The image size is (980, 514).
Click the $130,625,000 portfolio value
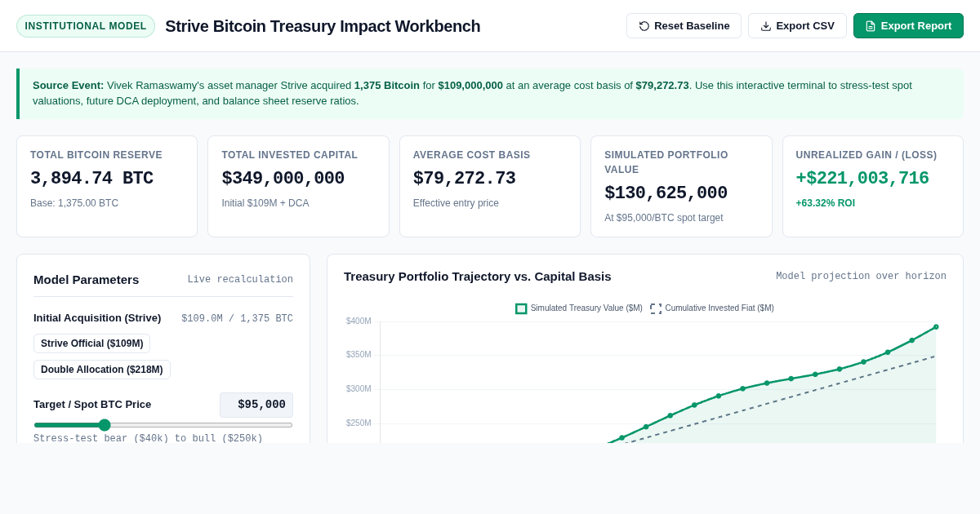coord(666,193)
